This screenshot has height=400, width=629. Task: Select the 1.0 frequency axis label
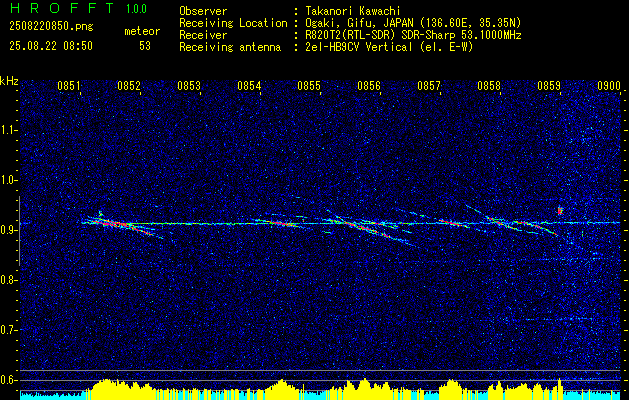pos(8,180)
